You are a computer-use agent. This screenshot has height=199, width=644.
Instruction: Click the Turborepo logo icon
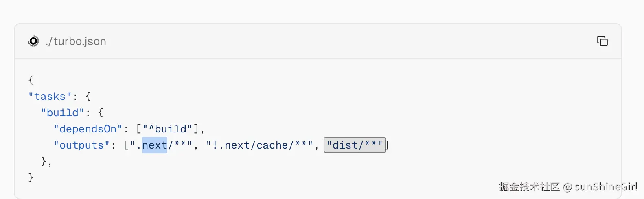tap(33, 41)
